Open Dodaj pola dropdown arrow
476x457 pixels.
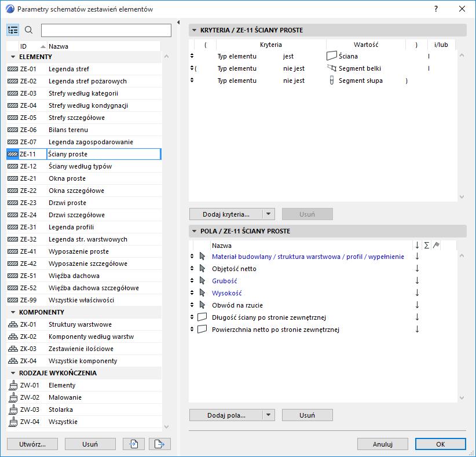pos(268,415)
